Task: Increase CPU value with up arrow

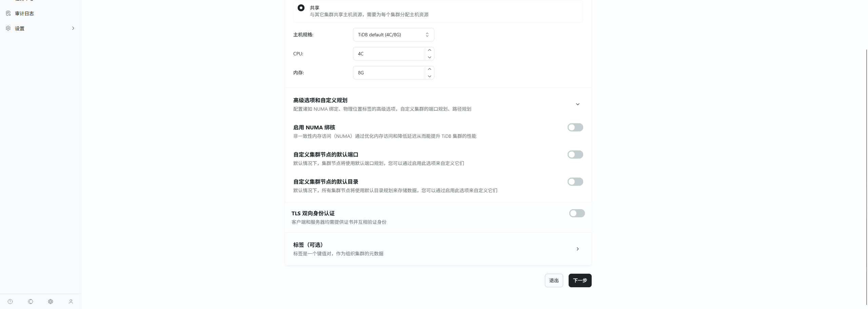Action: point(429,50)
